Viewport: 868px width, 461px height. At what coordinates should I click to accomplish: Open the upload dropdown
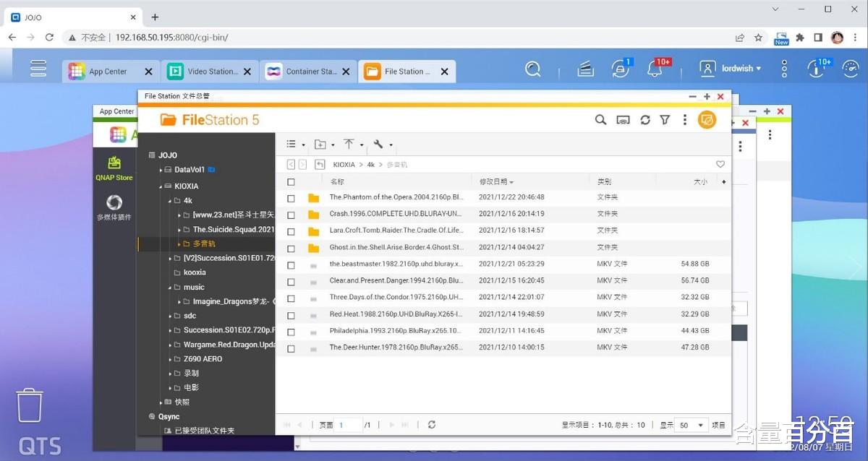[x=353, y=145]
